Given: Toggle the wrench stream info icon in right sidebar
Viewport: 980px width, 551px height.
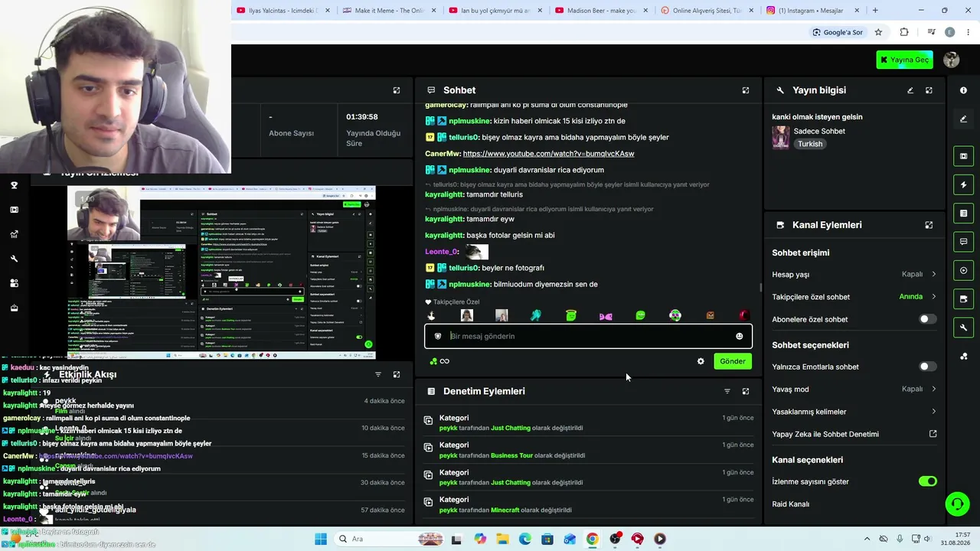Looking at the screenshot, I should [x=963, y=328].
